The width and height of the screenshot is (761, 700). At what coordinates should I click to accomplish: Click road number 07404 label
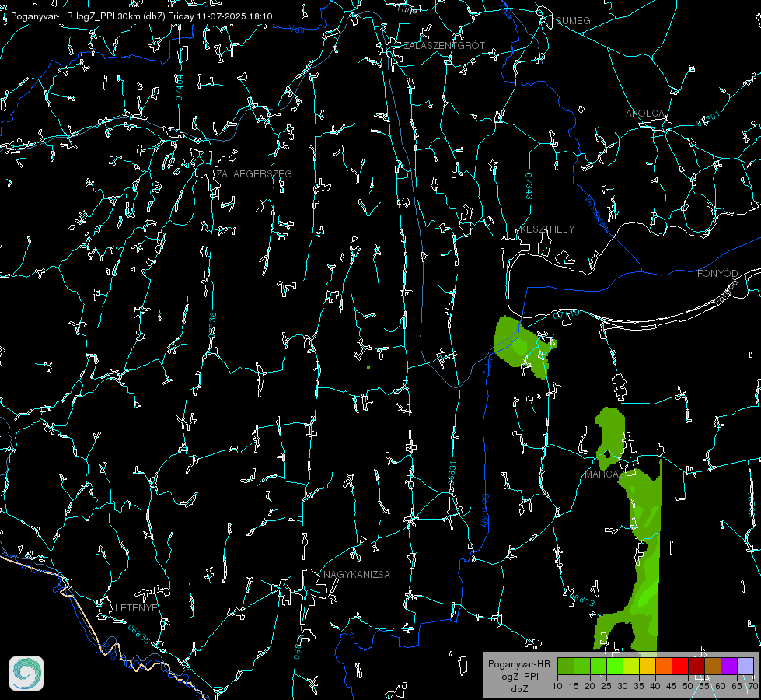180,87
